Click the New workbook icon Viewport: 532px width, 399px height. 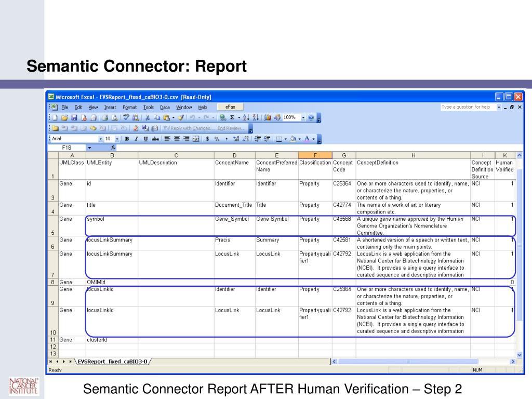55,118
